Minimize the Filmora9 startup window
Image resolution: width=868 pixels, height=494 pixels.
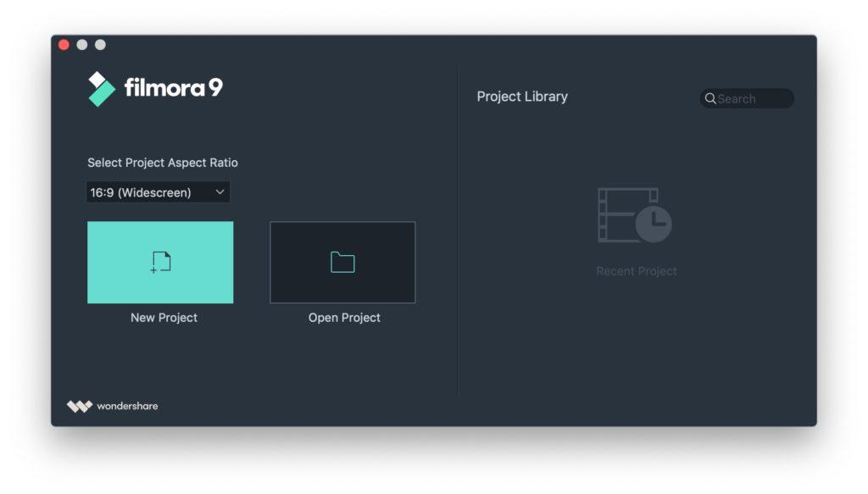82,45
